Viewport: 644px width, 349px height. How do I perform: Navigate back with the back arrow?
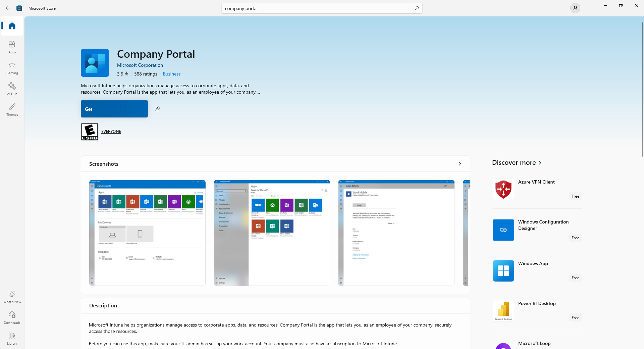pyautogui.click(x=8, y=8)
